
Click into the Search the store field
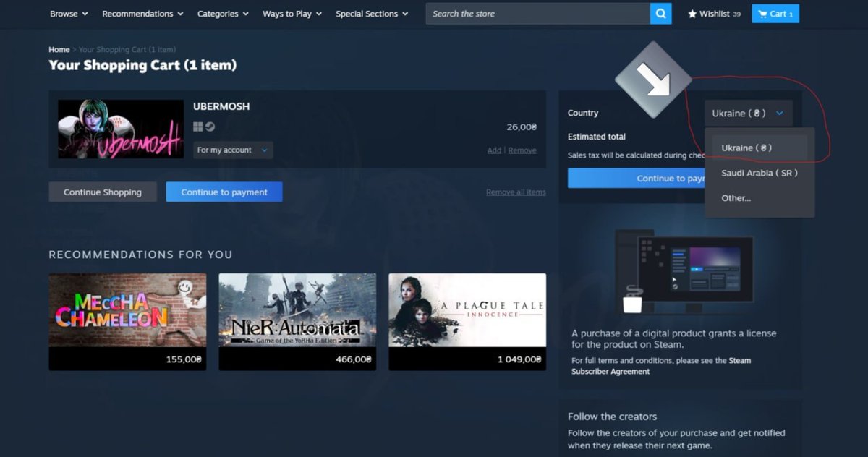point(537,14)
